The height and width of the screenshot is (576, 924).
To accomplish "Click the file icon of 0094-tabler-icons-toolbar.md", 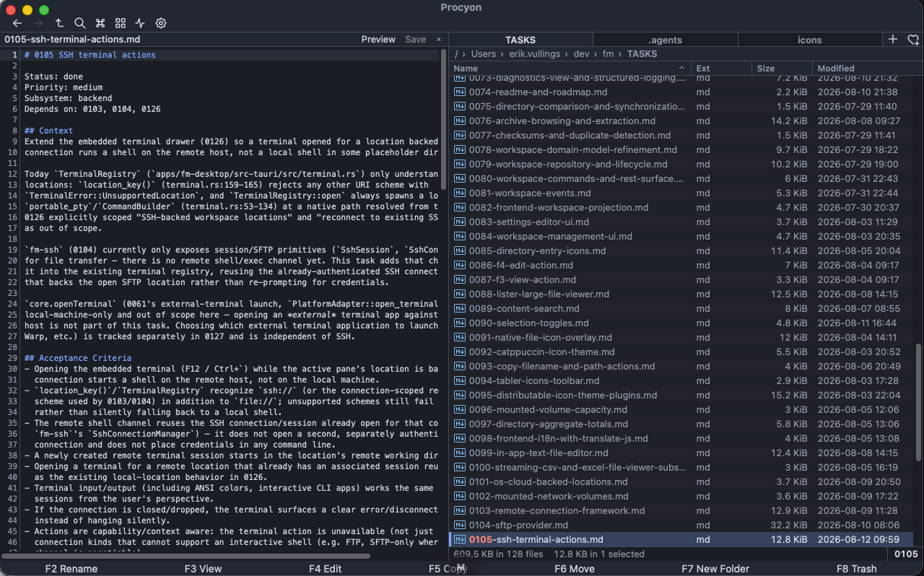I will coord(459,380).
